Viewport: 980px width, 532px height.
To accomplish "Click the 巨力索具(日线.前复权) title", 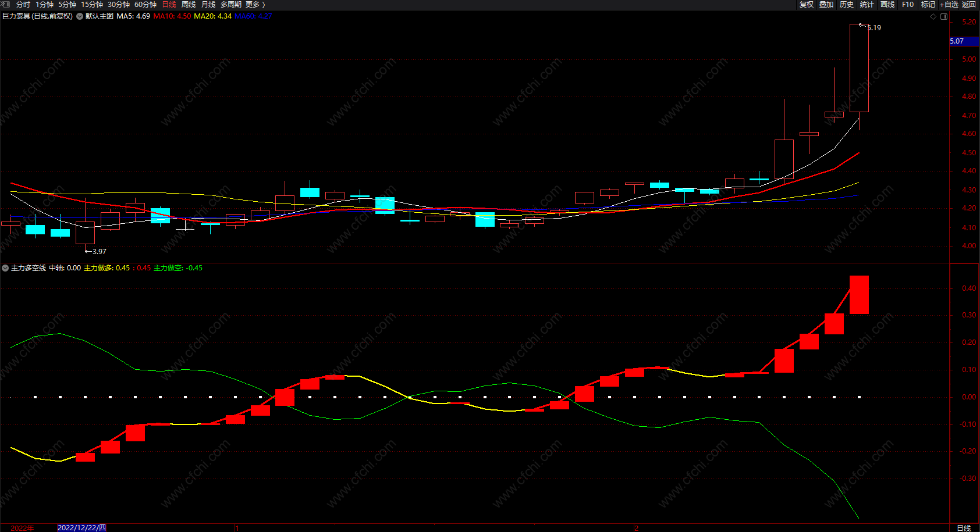I will [x=38, y=16].
